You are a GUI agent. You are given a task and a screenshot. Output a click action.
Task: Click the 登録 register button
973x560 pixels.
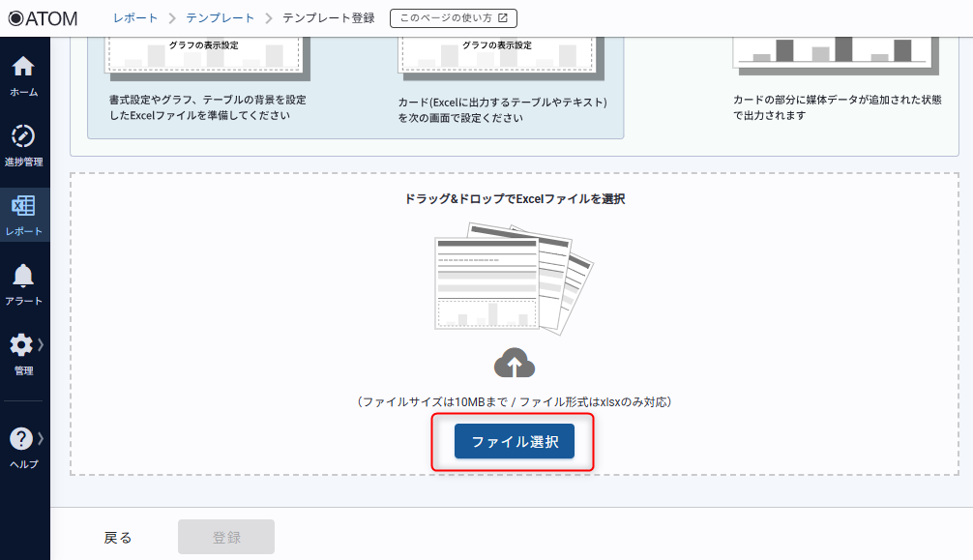(x=226, y=538)
